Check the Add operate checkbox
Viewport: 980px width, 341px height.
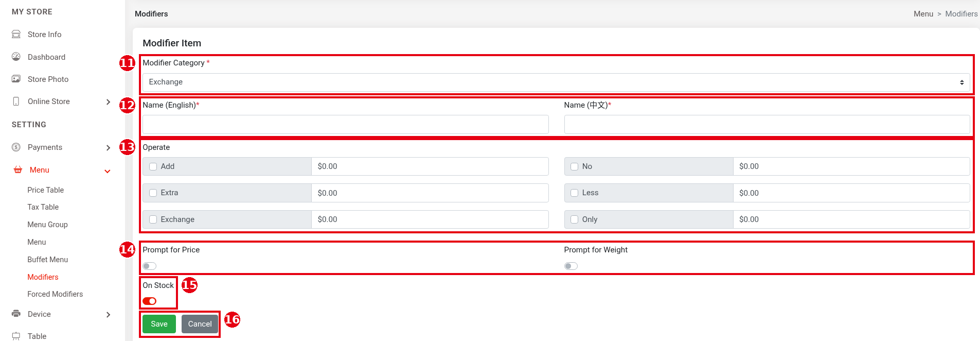pyautogui.click(x=153, y=166)
